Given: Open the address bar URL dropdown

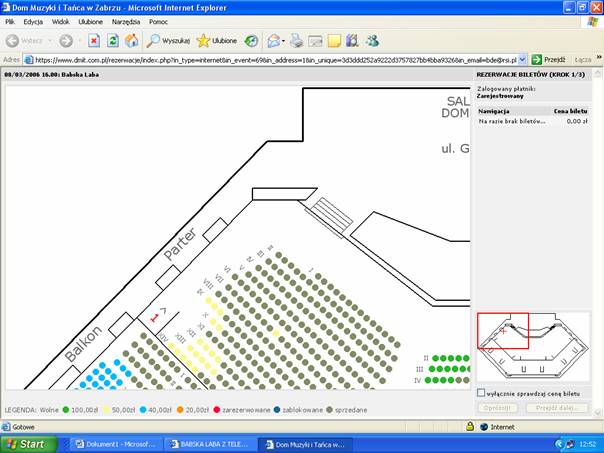Looking at the screenshot, I should [x=522, y=59].
